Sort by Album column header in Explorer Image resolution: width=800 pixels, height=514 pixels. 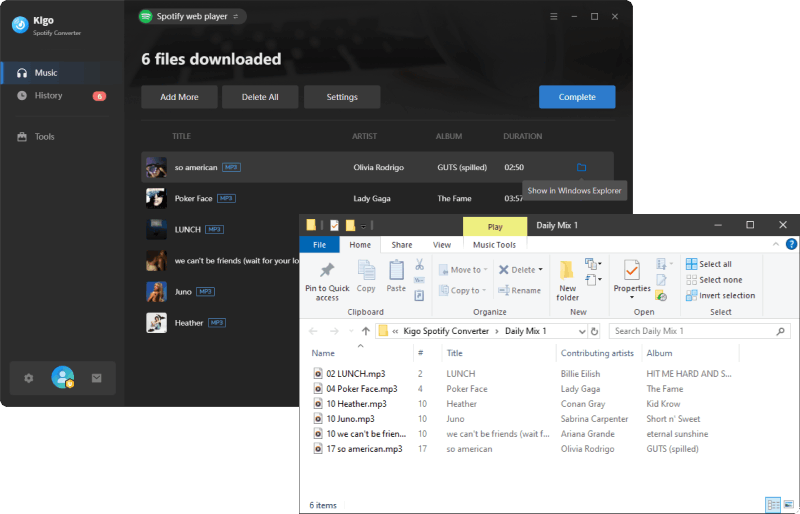[659, 353]
